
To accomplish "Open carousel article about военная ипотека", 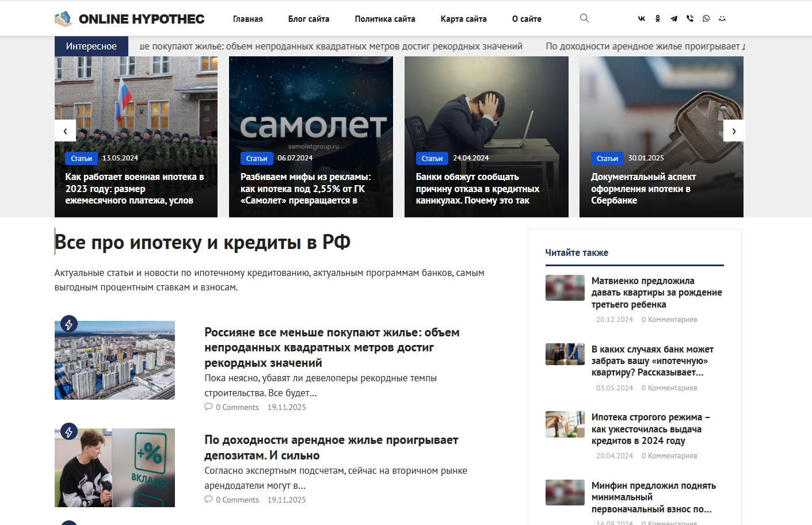I will [x=135, y=189].
